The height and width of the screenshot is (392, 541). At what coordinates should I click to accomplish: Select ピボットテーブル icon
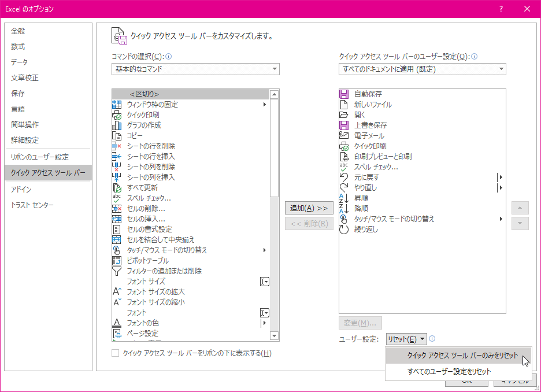(x=117, y=261)
